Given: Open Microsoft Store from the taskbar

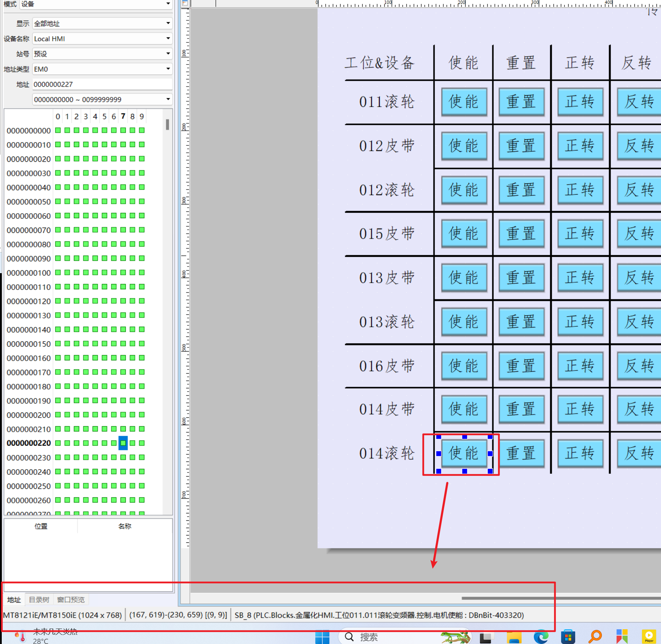Looking at the screenshot, I should [568, 637].
